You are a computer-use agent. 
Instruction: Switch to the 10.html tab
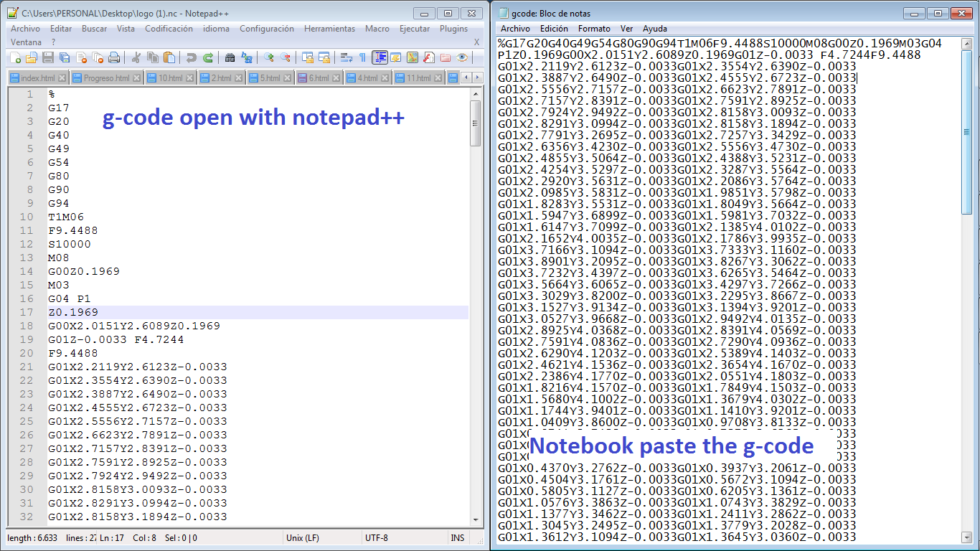click(x=170, y=78)
